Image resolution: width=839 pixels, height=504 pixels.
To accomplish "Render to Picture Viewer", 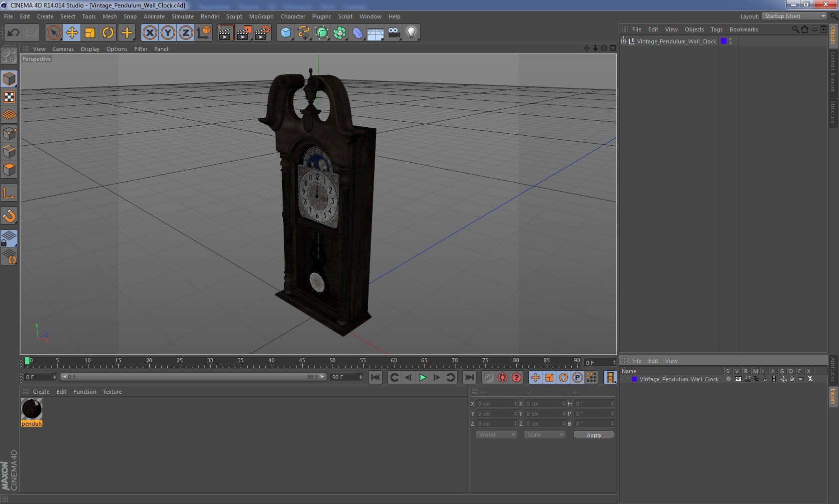I will tap(244, 33).
